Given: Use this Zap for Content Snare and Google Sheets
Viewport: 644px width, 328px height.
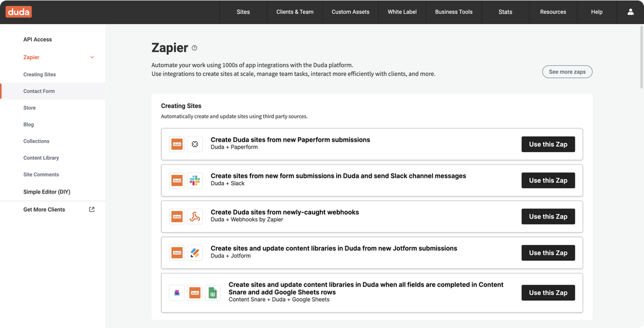Looking at the screenshot, I should coord(548,293).
